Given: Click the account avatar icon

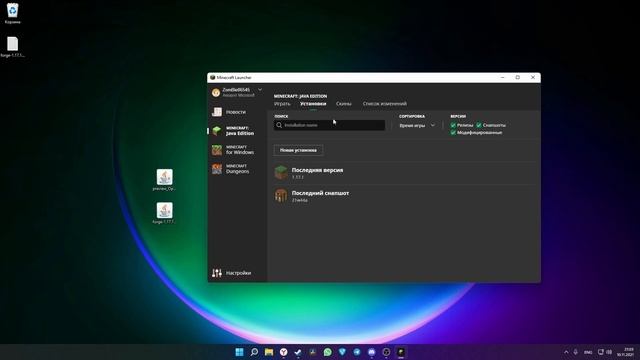Looking at the screenshot, I should (x=216, y=92).
